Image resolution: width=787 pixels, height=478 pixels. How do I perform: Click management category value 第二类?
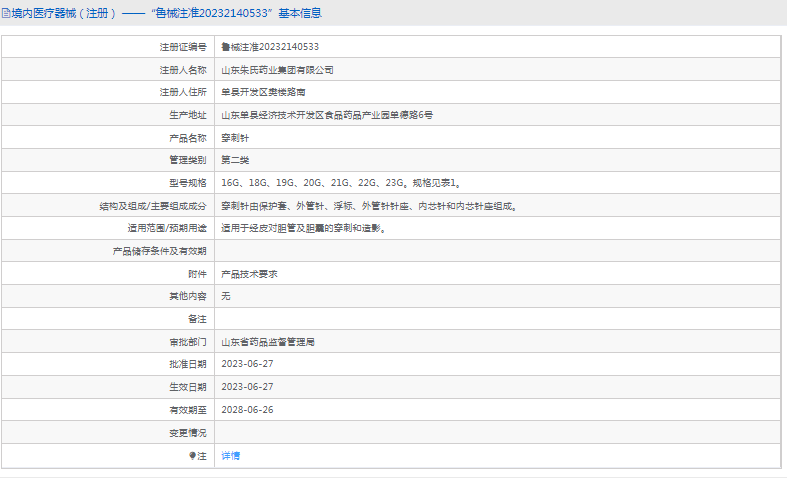tap(235, 160)
